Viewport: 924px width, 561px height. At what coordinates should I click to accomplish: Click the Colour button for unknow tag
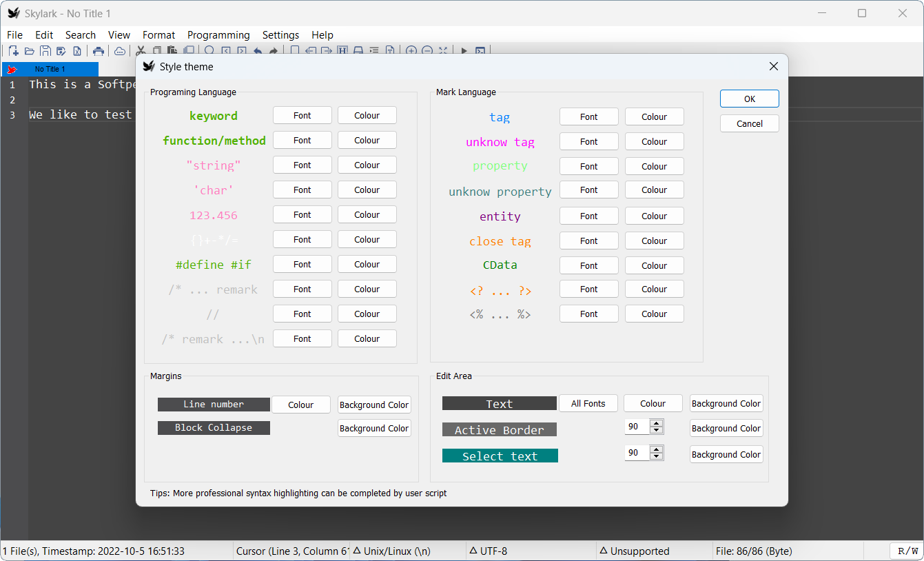655,141
